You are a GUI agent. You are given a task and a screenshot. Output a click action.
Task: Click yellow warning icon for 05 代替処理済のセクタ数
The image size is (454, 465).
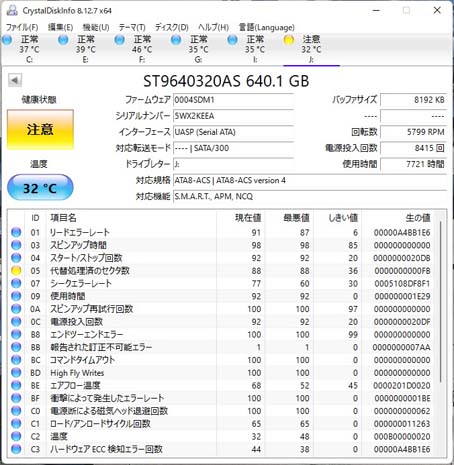[x=16, y=271]
